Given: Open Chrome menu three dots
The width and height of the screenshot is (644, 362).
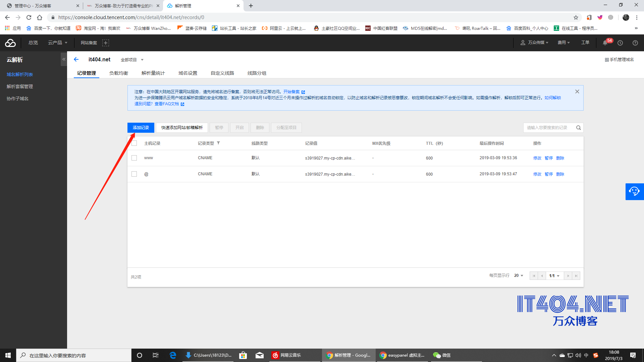Looking at the screenshot, I should [637, 17].
